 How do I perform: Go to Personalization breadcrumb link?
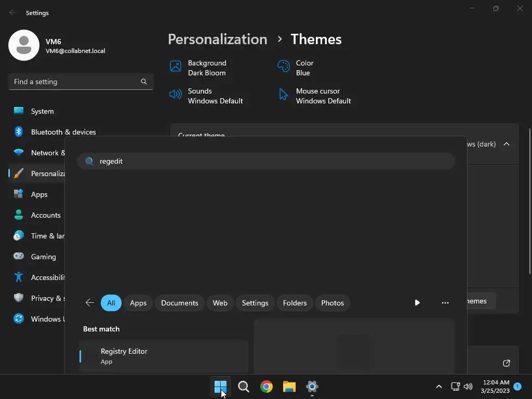tap(218, 39)
